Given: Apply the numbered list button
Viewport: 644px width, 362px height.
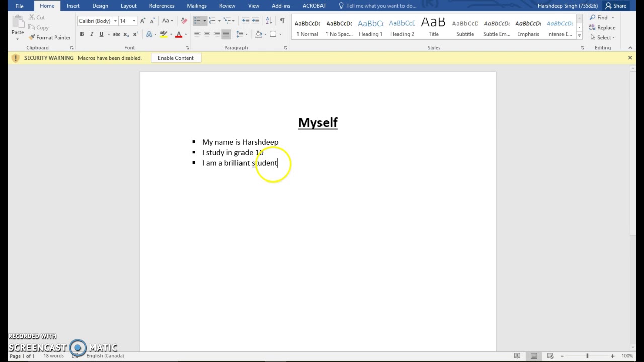Looking at the screenshot, I should click(212, 21).
